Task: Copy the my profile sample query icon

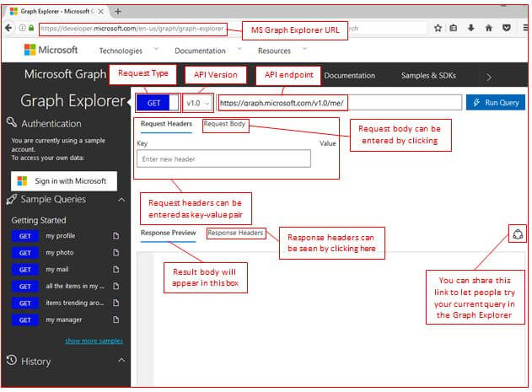Action: tap(116, 236)
